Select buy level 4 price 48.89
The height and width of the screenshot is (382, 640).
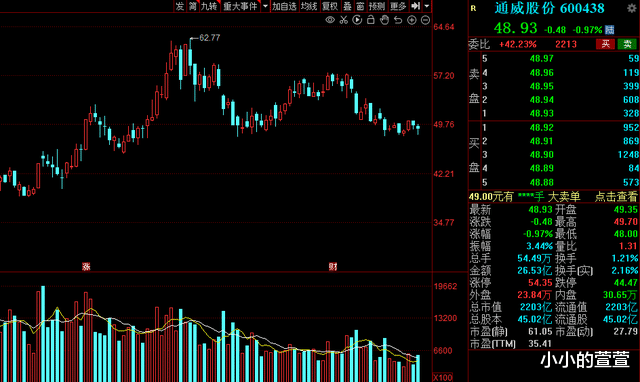[541, 168]
